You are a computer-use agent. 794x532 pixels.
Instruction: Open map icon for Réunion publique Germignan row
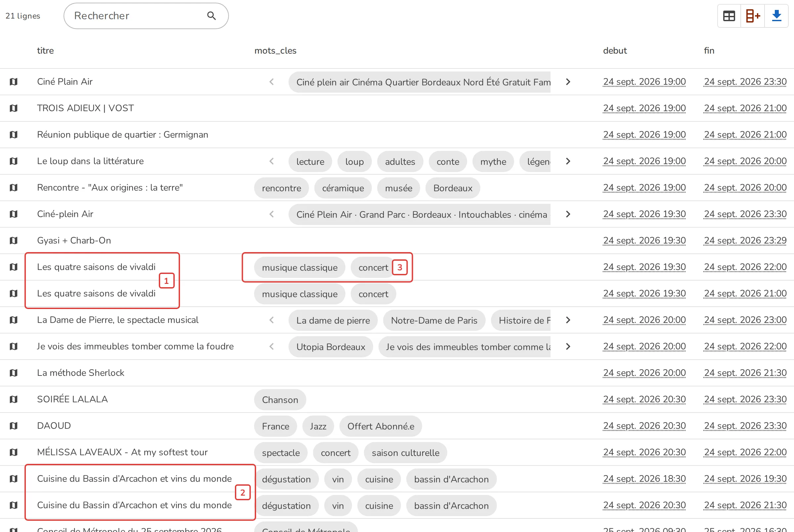pos(14,135)
